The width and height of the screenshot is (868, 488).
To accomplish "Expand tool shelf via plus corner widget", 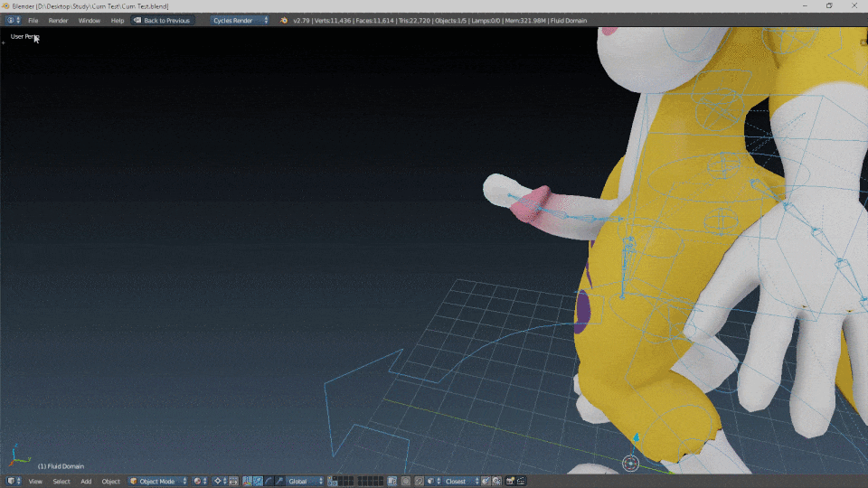I will [4, 42].
